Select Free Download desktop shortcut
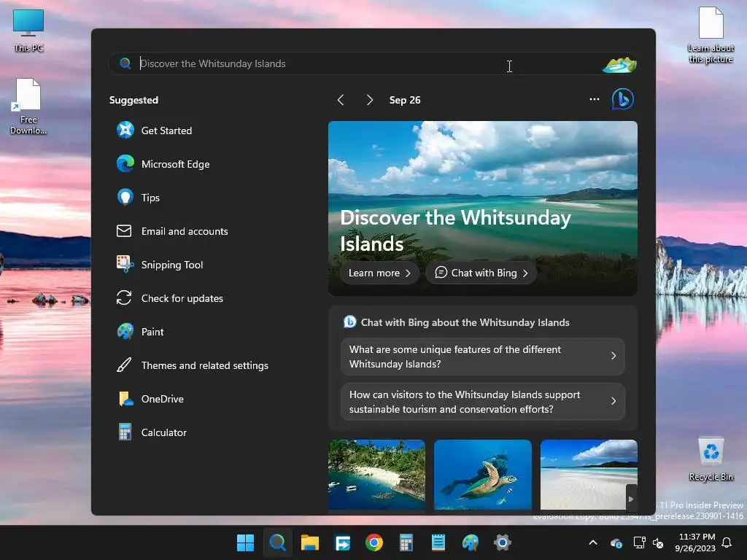The width and height of the screenshot is (747, 560). 28,106
